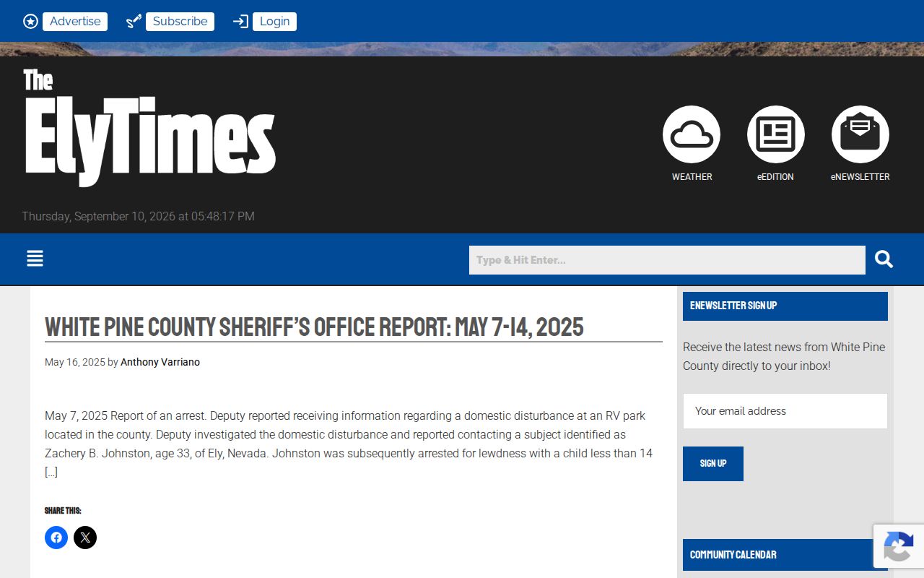Share the article on Facebook

(56, 538)
